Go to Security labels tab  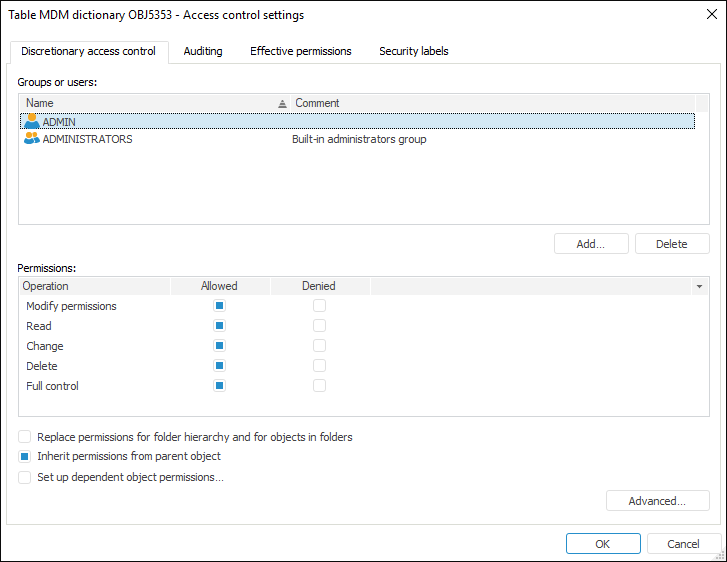pyautogui.click(x=413, y=51)
